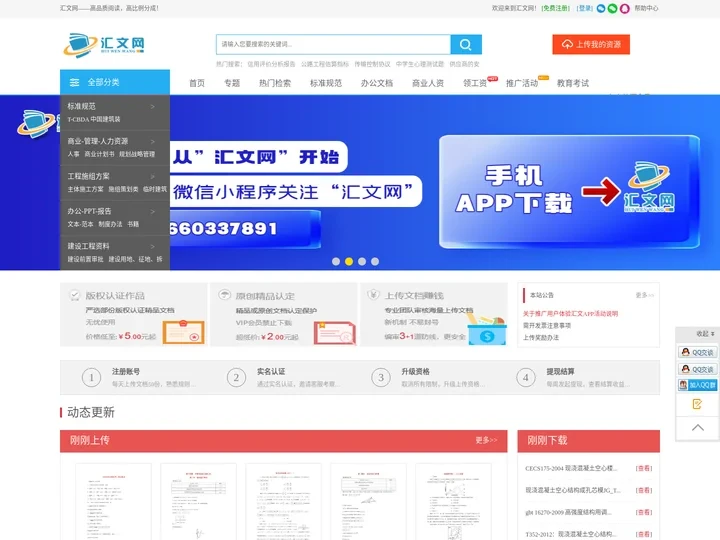Open the 上传奖励办法 announcement
Image resolution: width=720 pixels, height=540 pixels.
(x=541, y=338)
